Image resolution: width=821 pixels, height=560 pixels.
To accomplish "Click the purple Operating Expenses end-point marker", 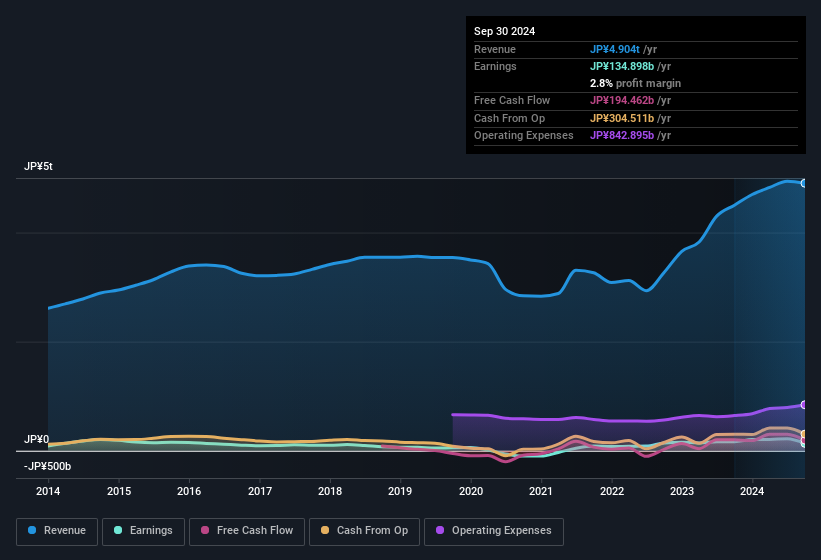I will pos(804,404).
